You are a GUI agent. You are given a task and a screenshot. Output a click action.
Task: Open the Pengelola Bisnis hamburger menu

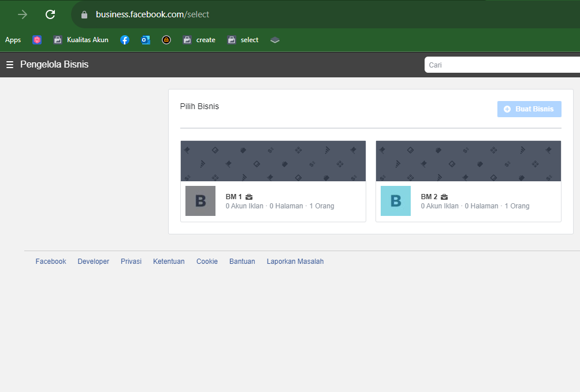(x=10, y=65)
